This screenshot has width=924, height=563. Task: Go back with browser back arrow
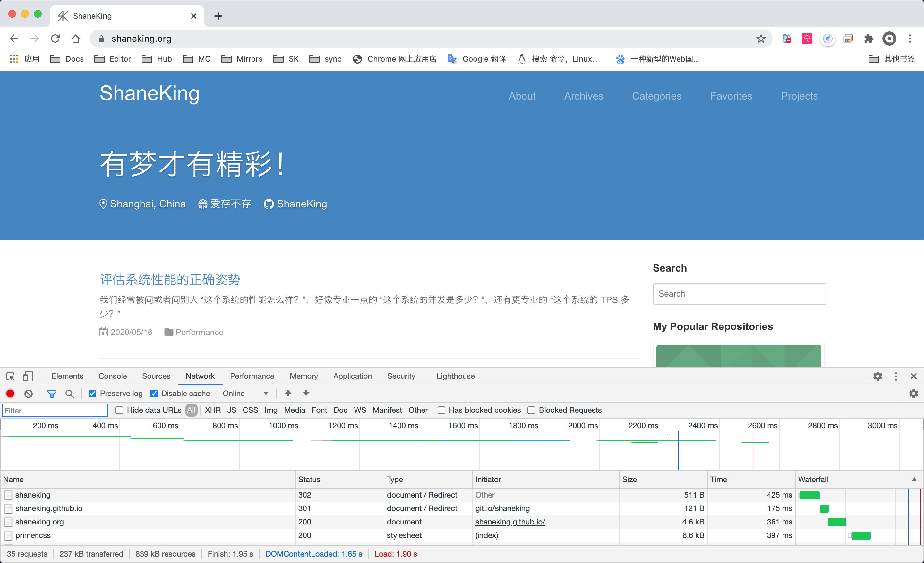14,39
